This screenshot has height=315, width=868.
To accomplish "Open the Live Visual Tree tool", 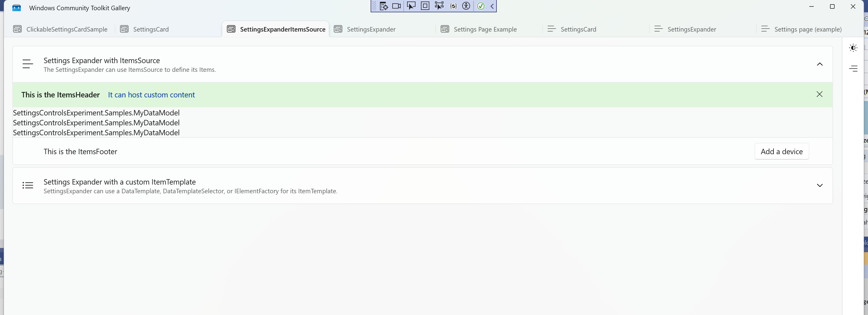I will tap(384, 6).
